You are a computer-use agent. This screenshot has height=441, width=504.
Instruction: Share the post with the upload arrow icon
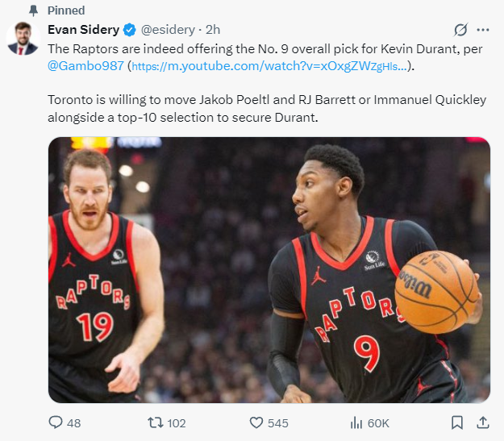click(x=483, y=422)
